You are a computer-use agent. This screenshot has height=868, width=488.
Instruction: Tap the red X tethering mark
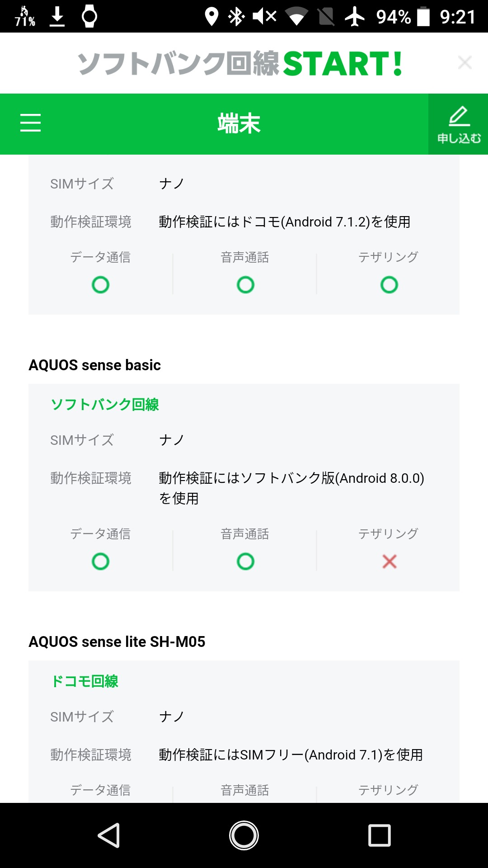pyautogui.click(x=389, y=561)
